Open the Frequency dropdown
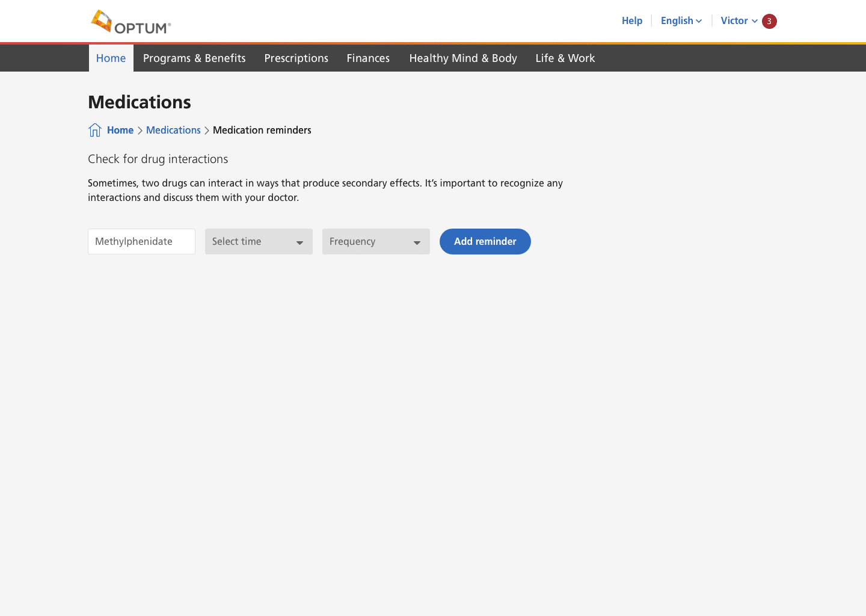 tap(370, 242)
